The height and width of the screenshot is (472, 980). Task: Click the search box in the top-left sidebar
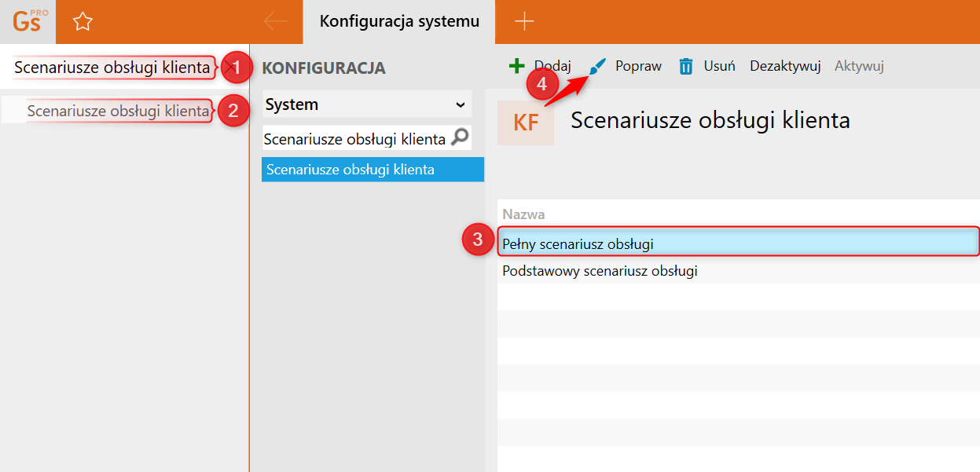pyautogui.click(x=112, y=68)
